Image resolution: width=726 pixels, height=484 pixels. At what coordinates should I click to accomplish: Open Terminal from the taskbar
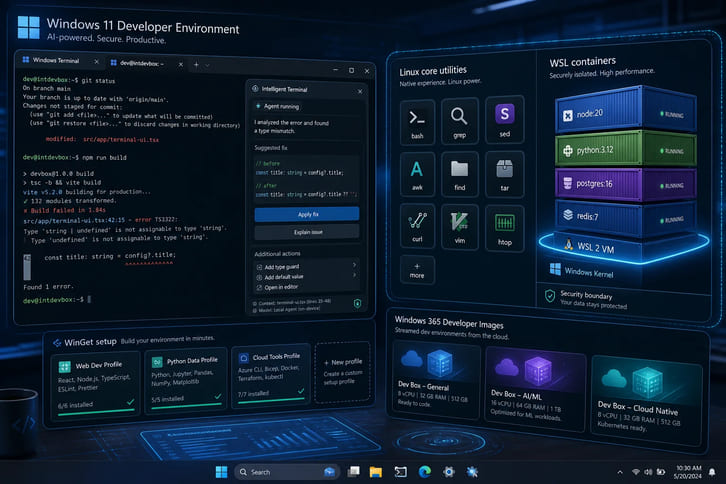click(400, 472)
